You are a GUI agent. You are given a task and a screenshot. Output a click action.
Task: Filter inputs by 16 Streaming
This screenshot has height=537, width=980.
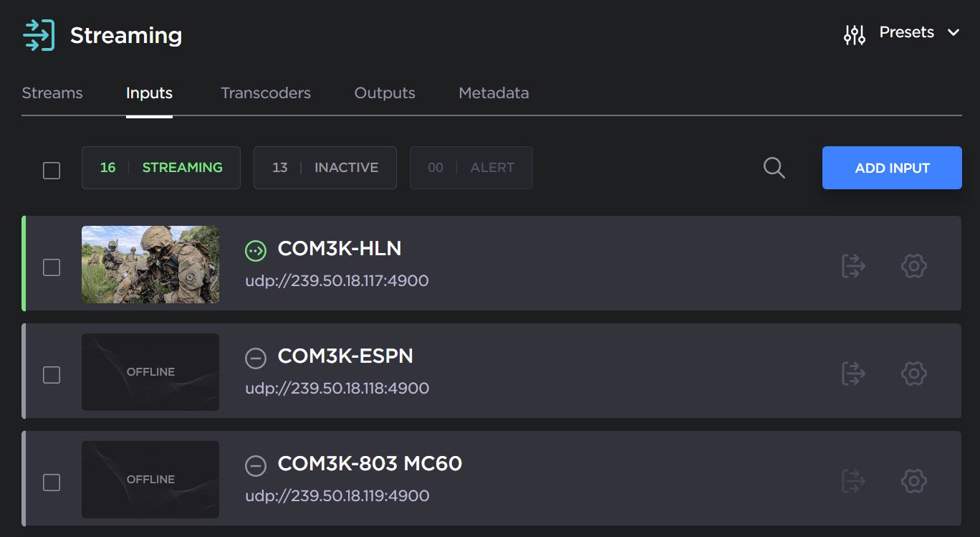click(161, 168)
